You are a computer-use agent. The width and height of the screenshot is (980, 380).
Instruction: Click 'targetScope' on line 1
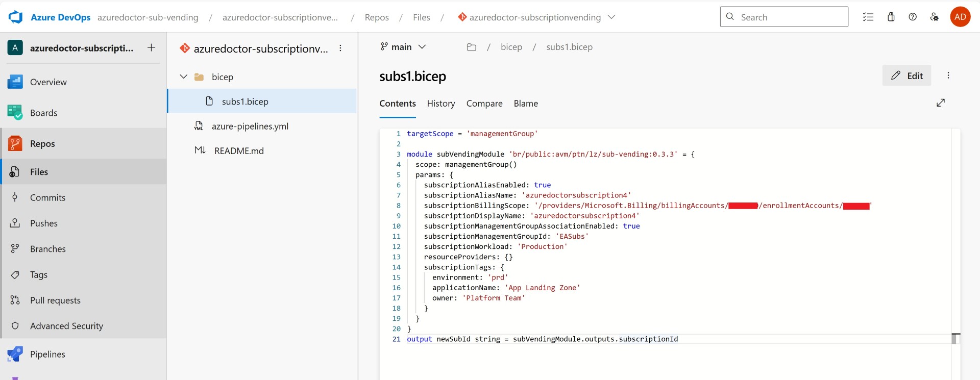click(430, 134)
